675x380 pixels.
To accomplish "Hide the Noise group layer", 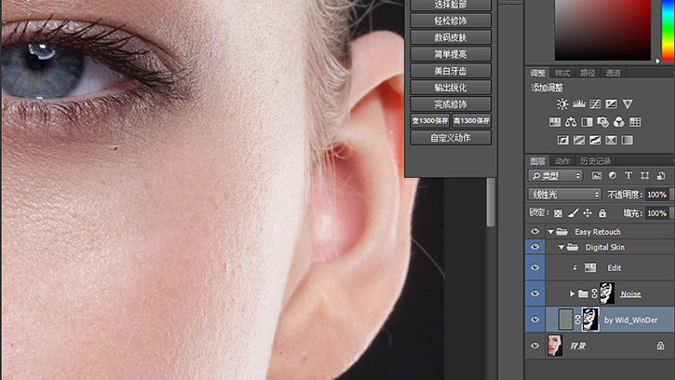I will click(x=535, y=293).
